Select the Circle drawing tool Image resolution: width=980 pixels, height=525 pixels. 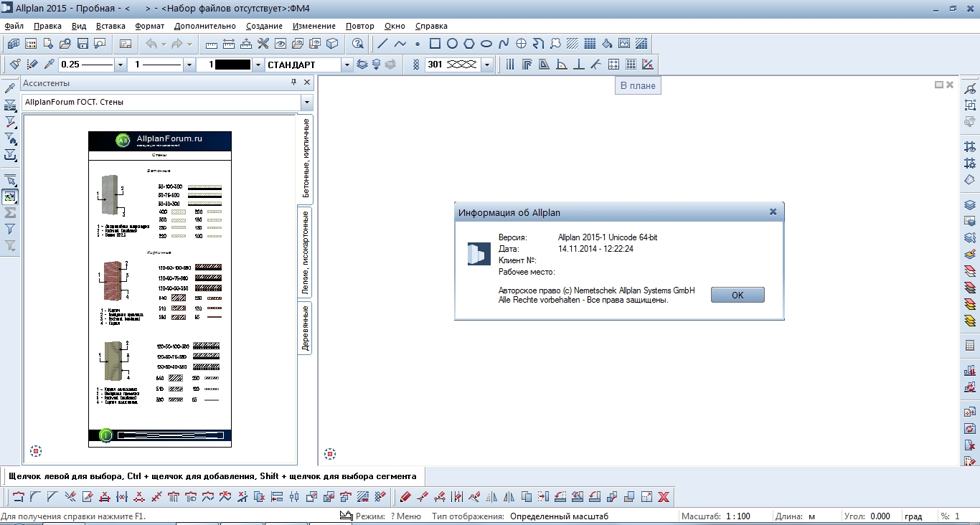tap(452, 44)
